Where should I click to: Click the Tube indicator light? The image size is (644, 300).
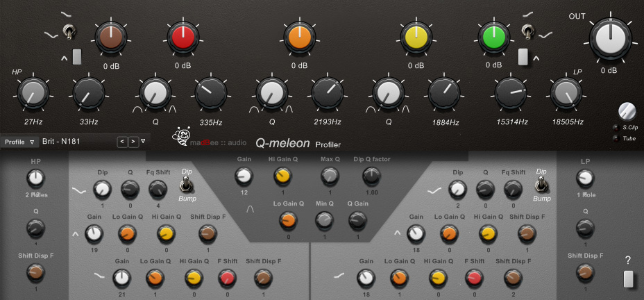pos(616,138)
